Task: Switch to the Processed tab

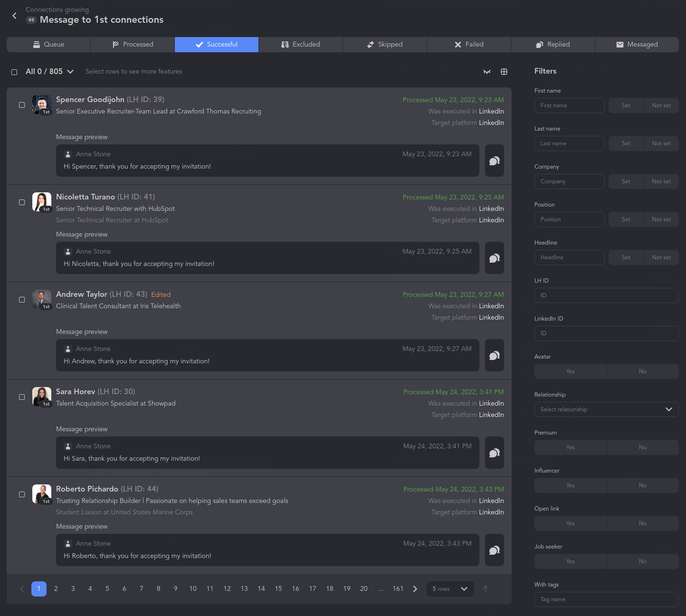Action: 133,45
